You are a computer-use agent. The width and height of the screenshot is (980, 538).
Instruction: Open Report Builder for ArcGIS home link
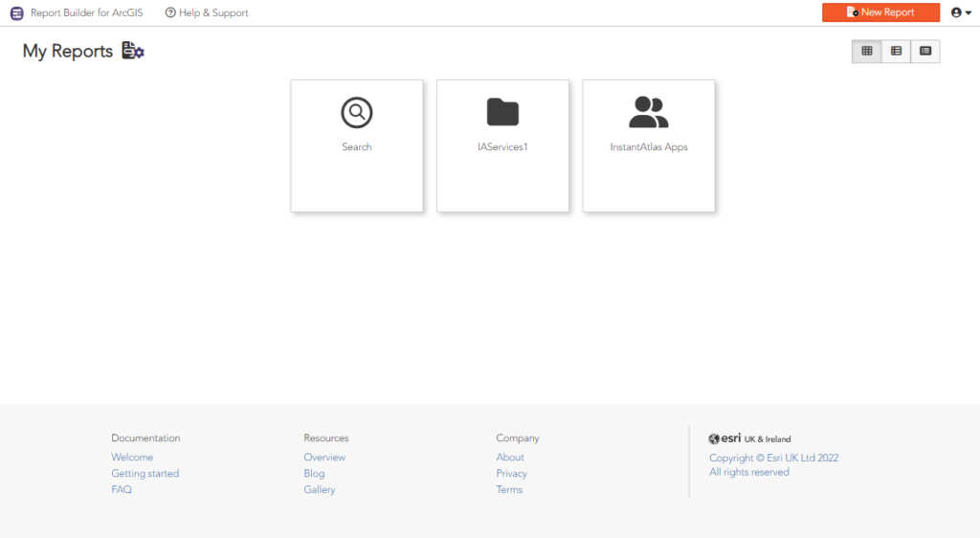(x=86, y=12)
